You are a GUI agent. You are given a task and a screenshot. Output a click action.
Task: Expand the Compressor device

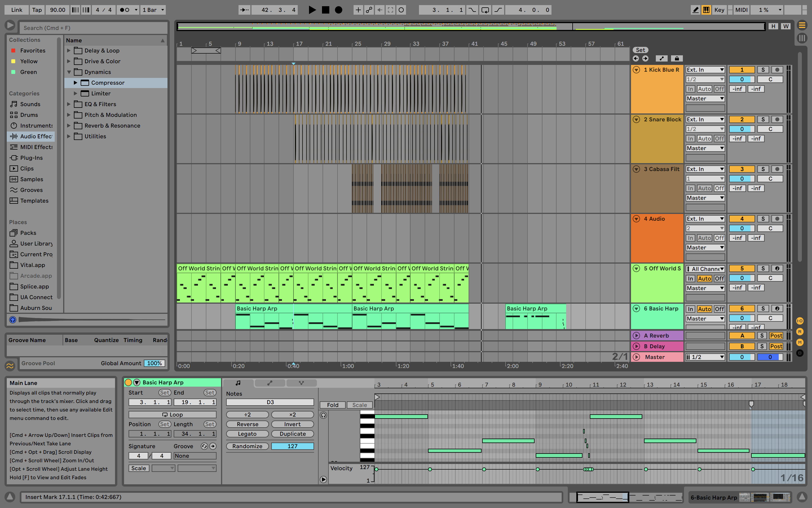pos(75,83)
